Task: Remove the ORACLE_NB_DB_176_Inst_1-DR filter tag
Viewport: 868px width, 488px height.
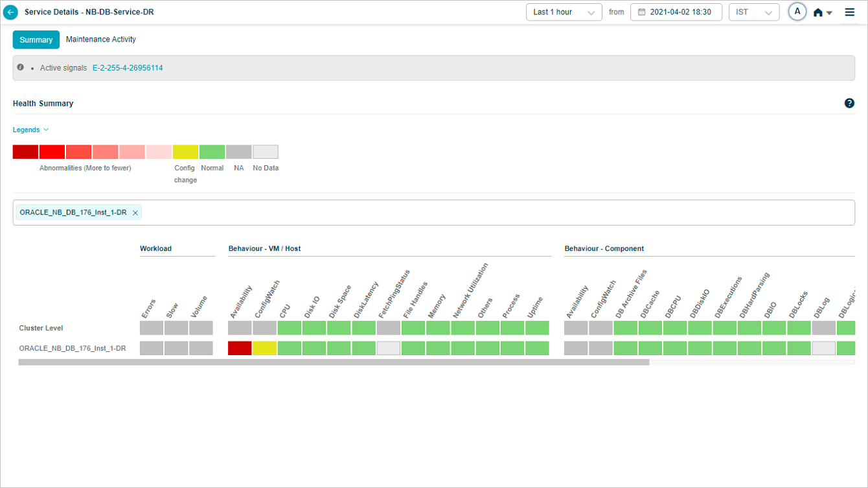Action: [x=135, y=213]
